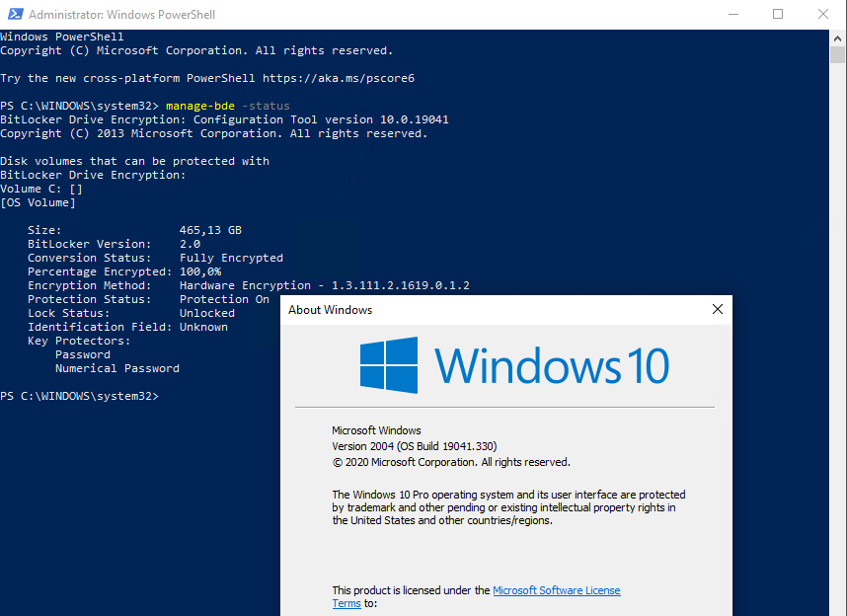Click the 'Fully Encrypted' conversion status value
This screenshot has width=847, height=616.
point(231,258)
